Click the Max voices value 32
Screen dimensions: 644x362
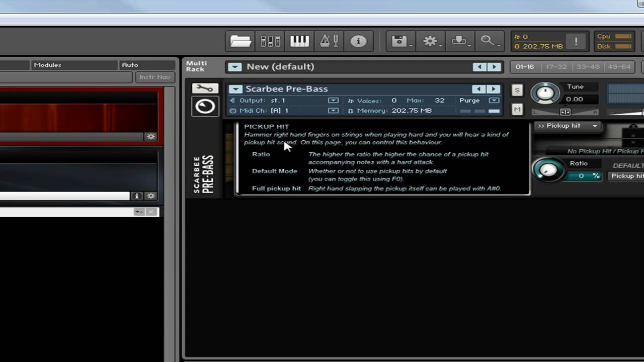point(440,101)
